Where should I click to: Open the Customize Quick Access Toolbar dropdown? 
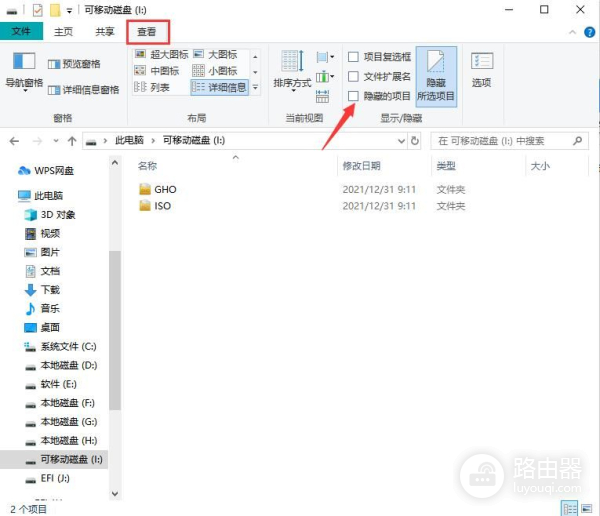pos(69,11)
